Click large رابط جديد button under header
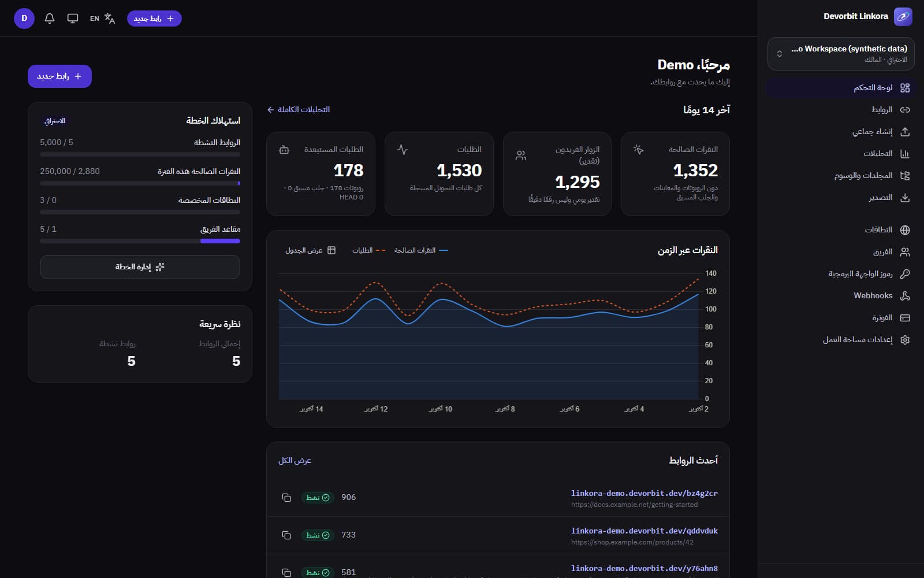This screenshot has width=924, height=578. pos(59,76)
